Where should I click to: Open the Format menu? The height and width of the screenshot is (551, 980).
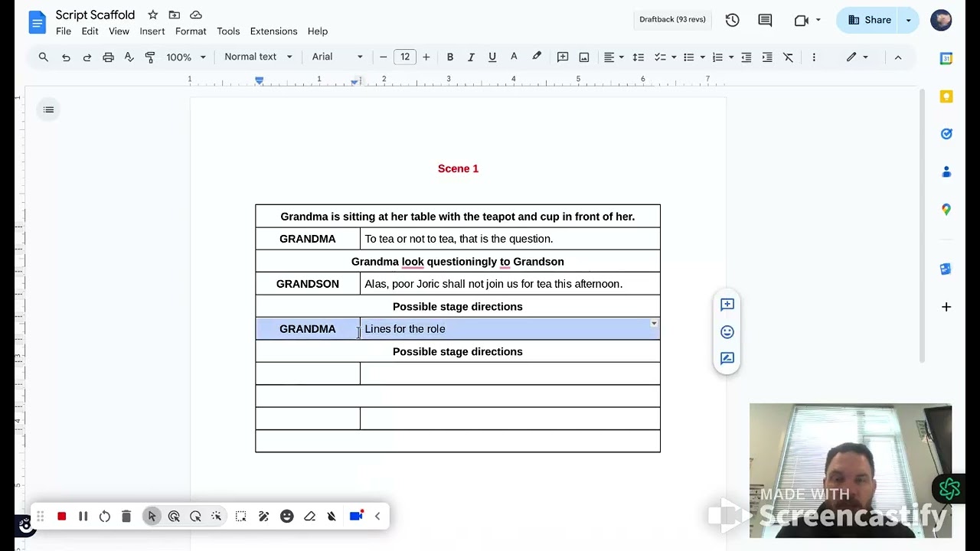point(191,31)
